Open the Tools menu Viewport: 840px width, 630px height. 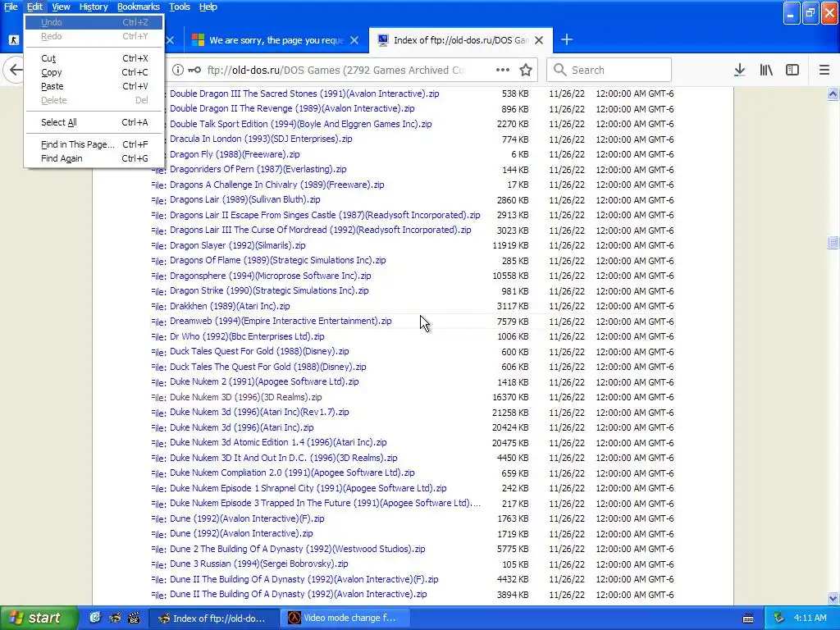click(180, 7)
